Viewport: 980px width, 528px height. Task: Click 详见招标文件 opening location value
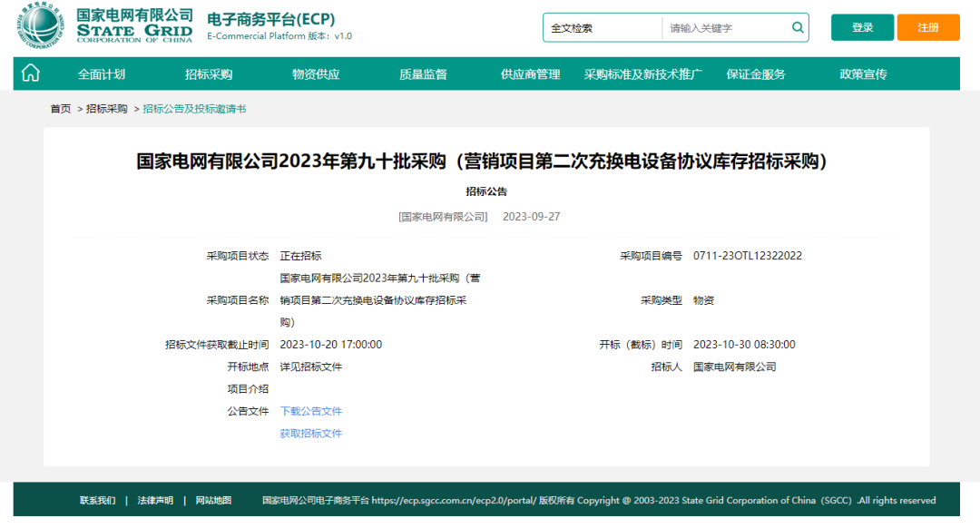[310, 367]
